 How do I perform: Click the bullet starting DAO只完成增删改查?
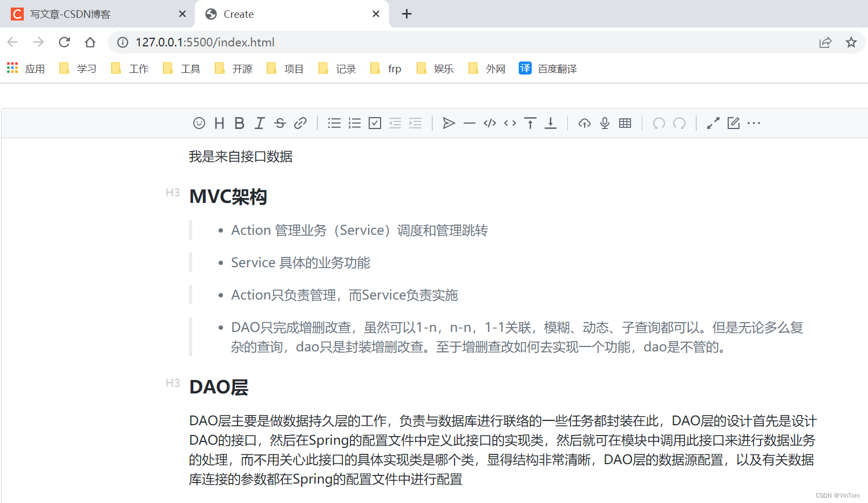tap(517, 337)
